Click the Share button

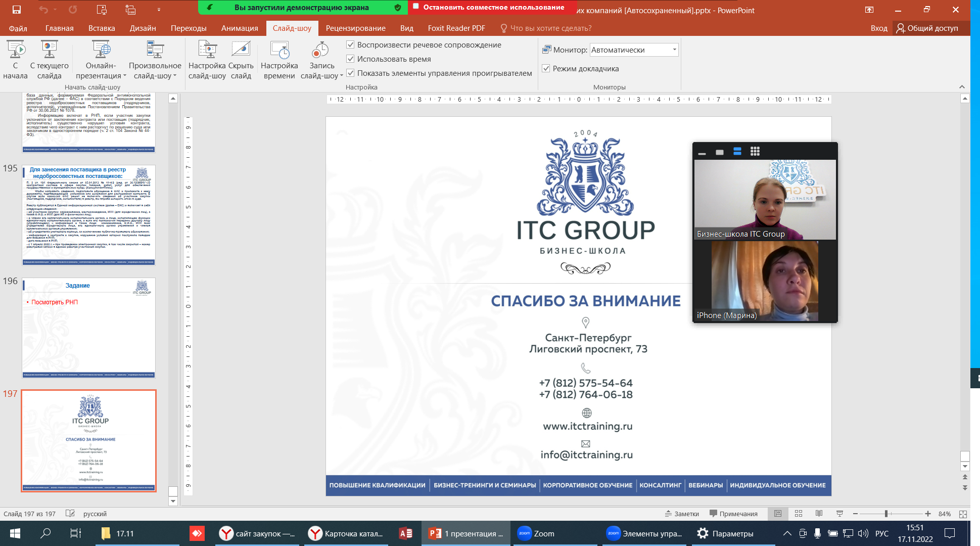927,28
